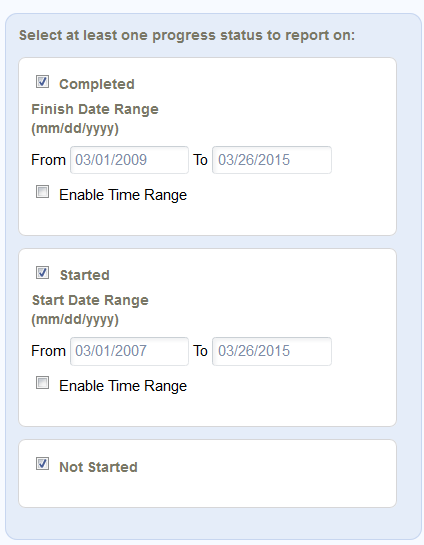Click the To label in Start Date Range
This screenshot has height=545, width=424.
[x=200, y=351]
